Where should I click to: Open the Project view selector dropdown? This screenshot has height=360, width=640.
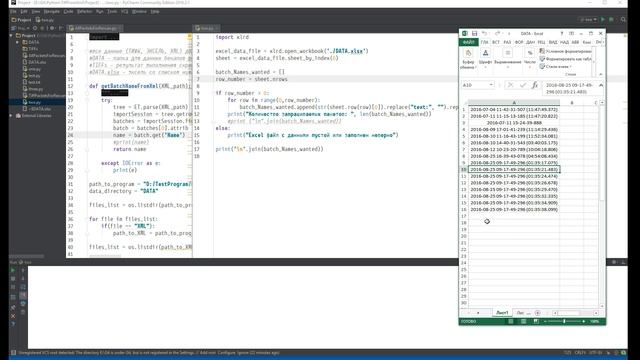point(21,28)
